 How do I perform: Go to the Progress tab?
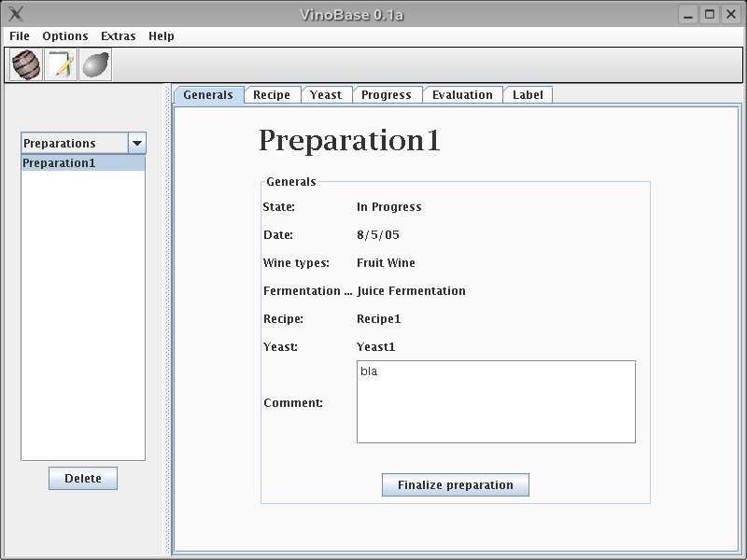pos(387,95)
